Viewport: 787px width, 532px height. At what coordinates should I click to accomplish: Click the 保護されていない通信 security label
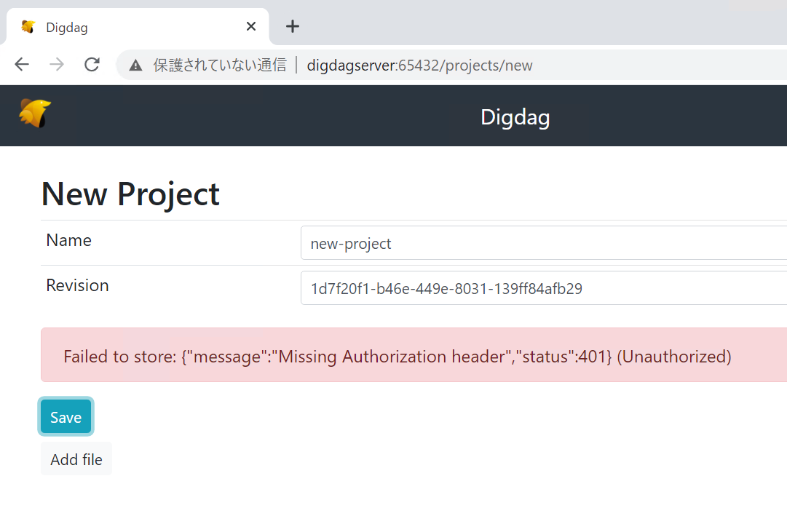[x=220, y=65]
